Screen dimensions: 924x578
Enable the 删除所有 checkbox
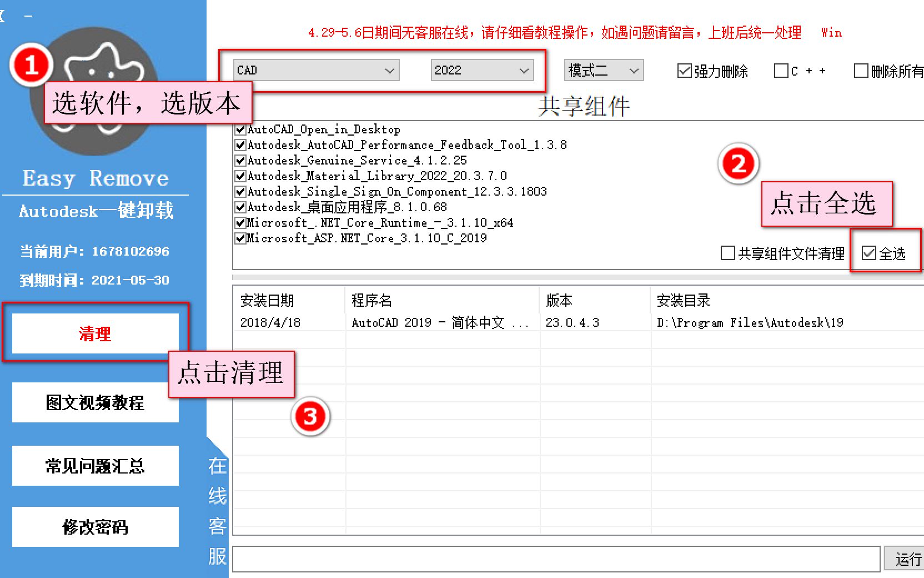pyautogui.click(x=861, y=70)
